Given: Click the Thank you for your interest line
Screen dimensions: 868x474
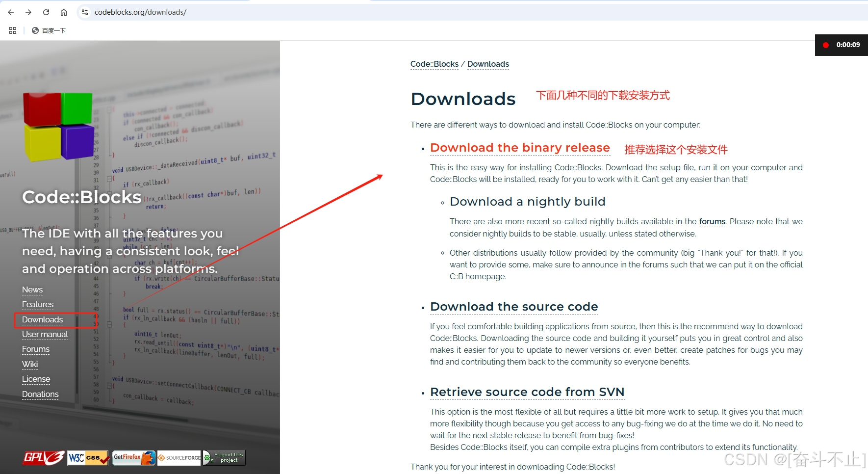Looking at the screenshot, I should pos(512,467).
